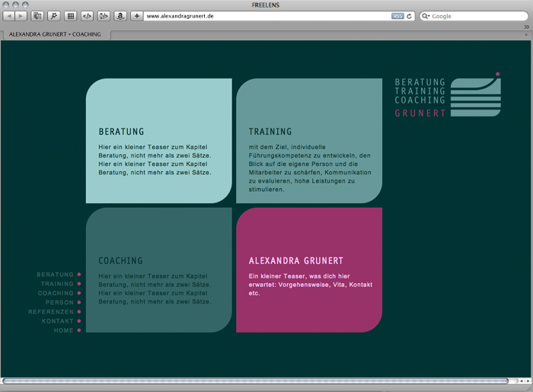Open Referenzen in the side navigation
The image size is (533, 392).
(x=51, y=312)
